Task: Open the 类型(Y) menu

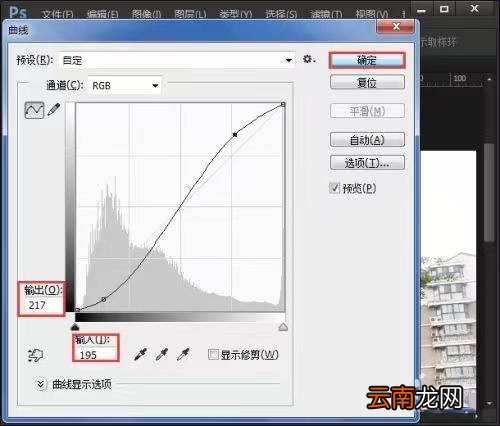Action: click(x=236, y=14)
